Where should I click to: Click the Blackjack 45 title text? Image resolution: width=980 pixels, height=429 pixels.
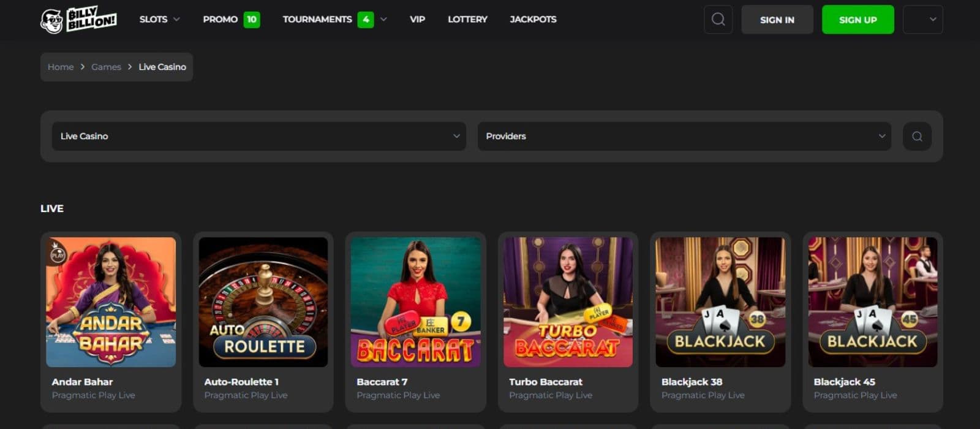click(x=844, y=382)
